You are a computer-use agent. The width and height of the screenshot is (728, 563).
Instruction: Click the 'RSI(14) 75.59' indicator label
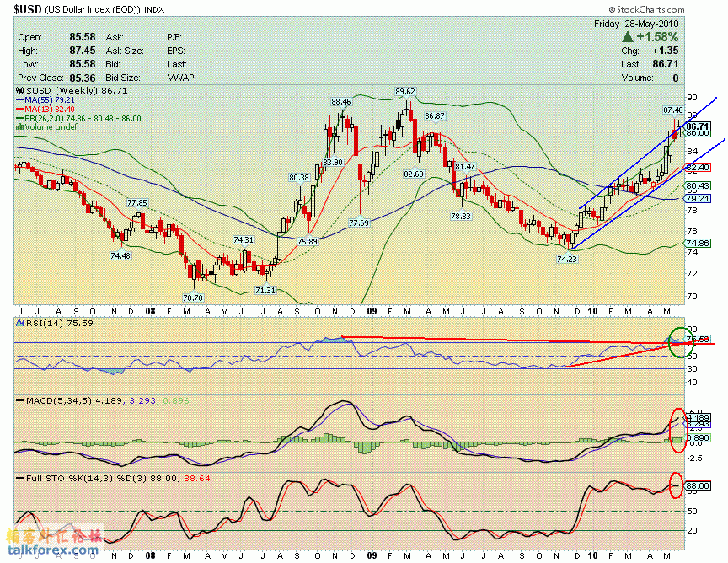(60, 323)
